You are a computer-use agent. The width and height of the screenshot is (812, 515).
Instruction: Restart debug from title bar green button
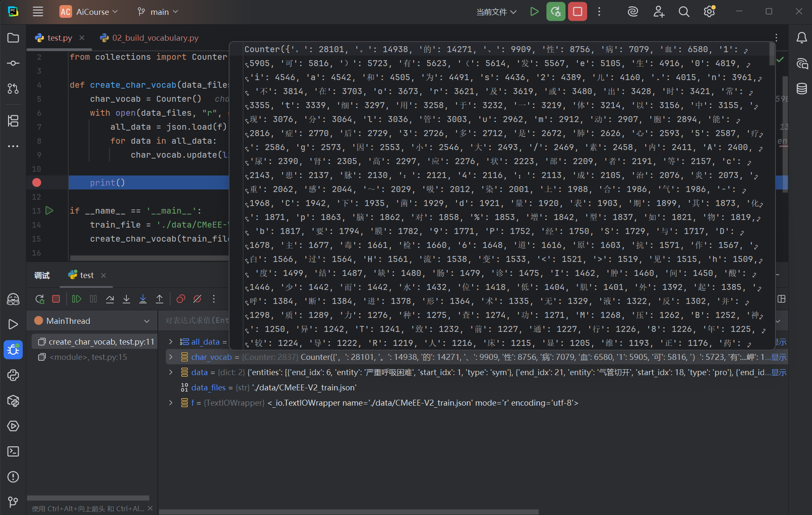pos(556,12)
